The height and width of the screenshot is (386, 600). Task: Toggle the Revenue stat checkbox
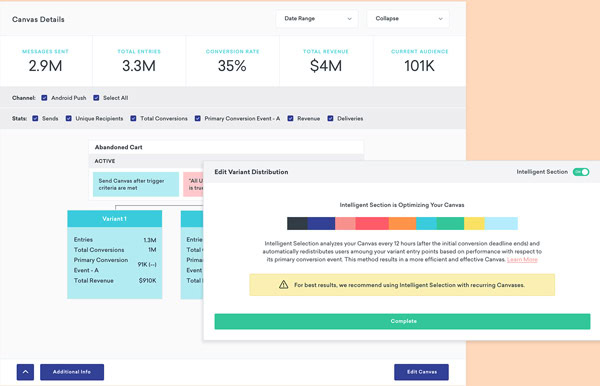pos(290,119)
